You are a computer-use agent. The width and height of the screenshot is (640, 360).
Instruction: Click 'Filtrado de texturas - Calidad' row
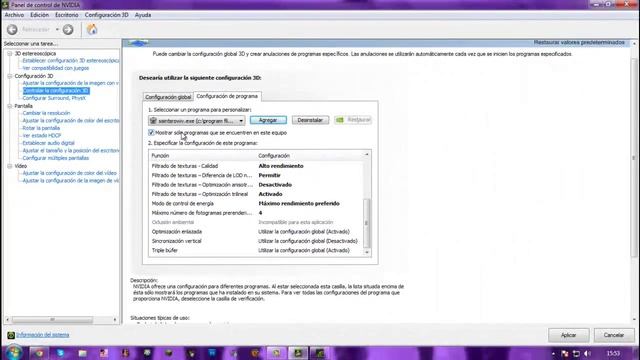coord(256,166)
